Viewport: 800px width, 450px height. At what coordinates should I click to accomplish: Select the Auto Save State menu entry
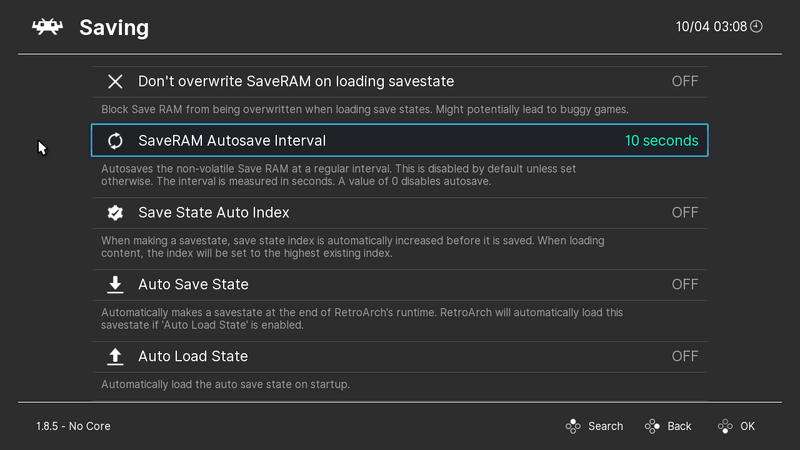tap(193, 285)
